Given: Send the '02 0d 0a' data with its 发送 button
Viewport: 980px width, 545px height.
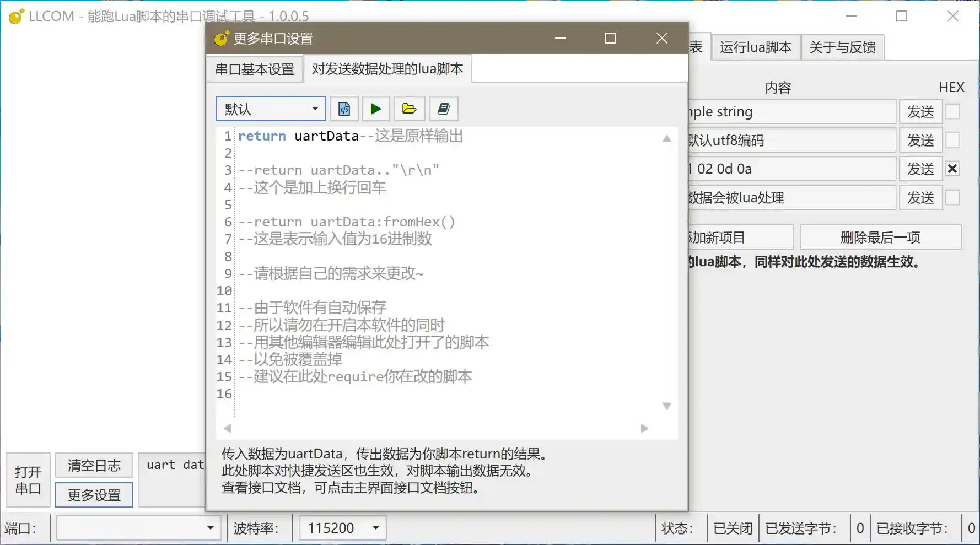Looking at the screenshot, I should (x=920, y=169).
